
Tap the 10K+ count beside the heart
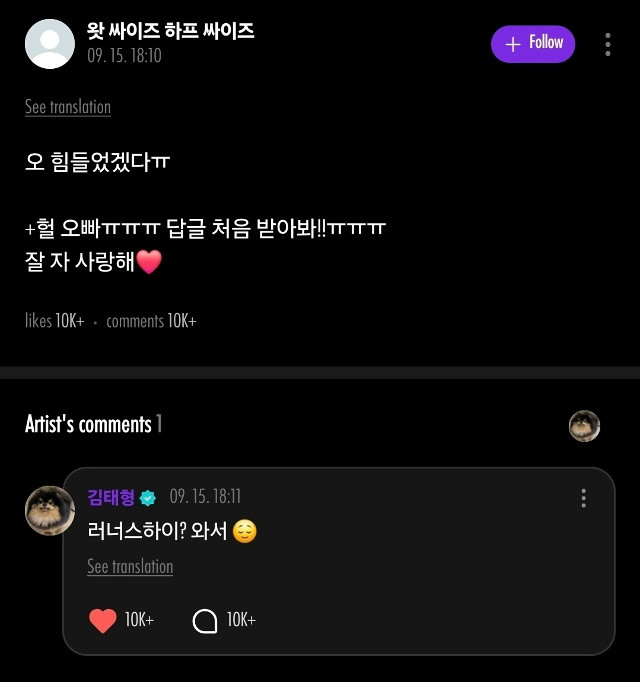click(x=139, y=621)
